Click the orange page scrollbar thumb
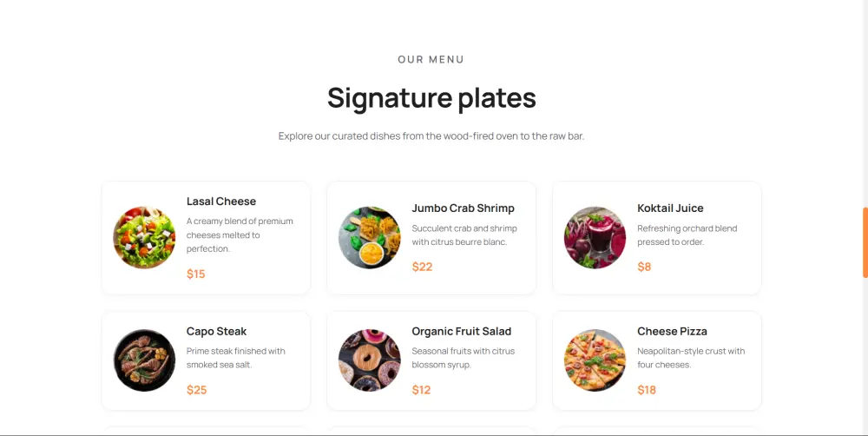 865,243
